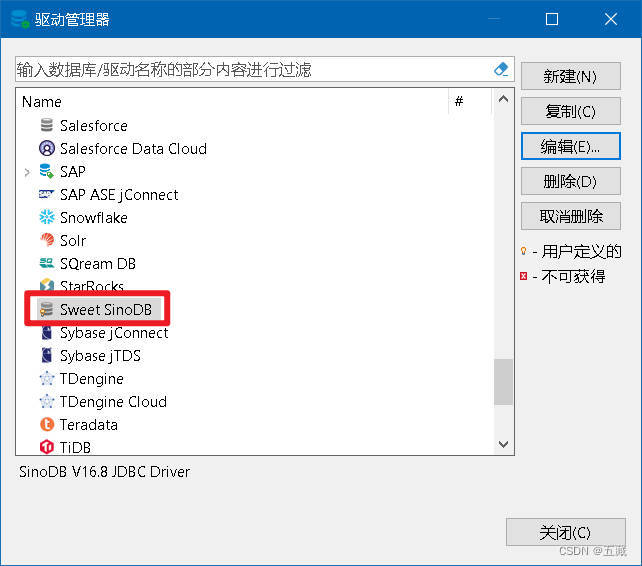This screenshot has width=642, height=566.
Task: Select the Salesforce Data Cloud entry
Action: 133,148
